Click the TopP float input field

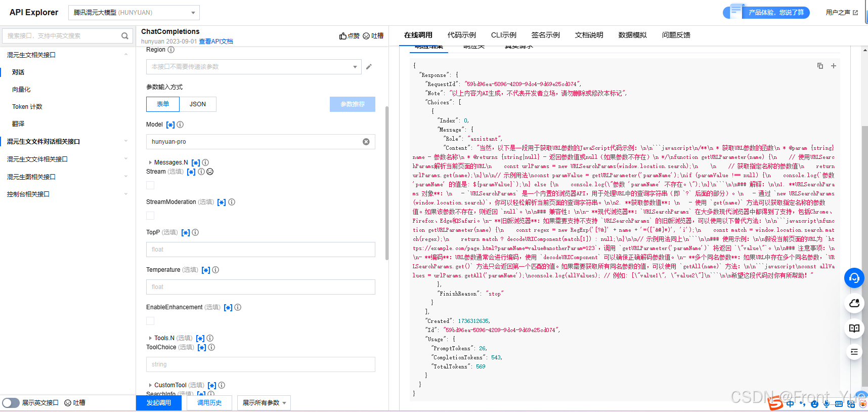point(261,250)
